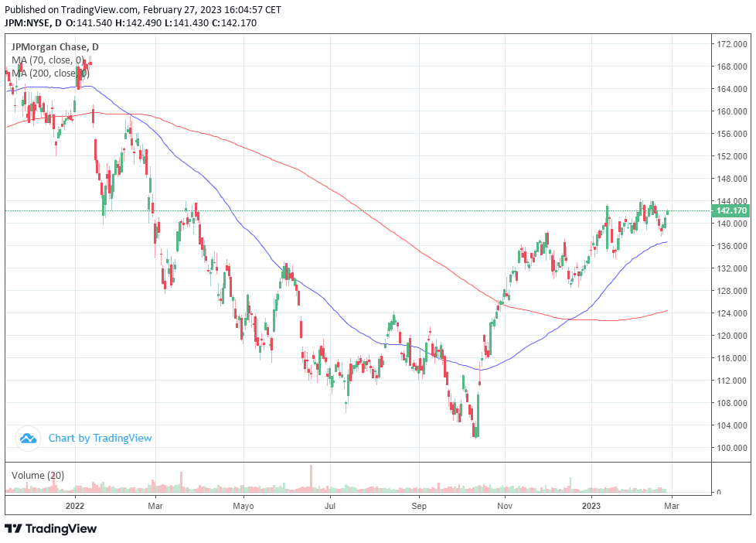Open the 'Chart by TradingView' link
Image resolution: width=756 pixels, height=543 pixels.
100,439
